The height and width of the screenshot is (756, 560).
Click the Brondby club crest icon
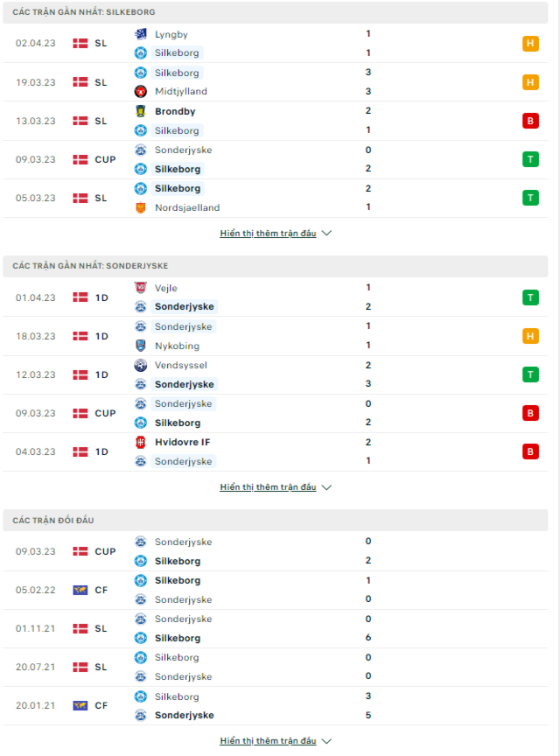140,111
